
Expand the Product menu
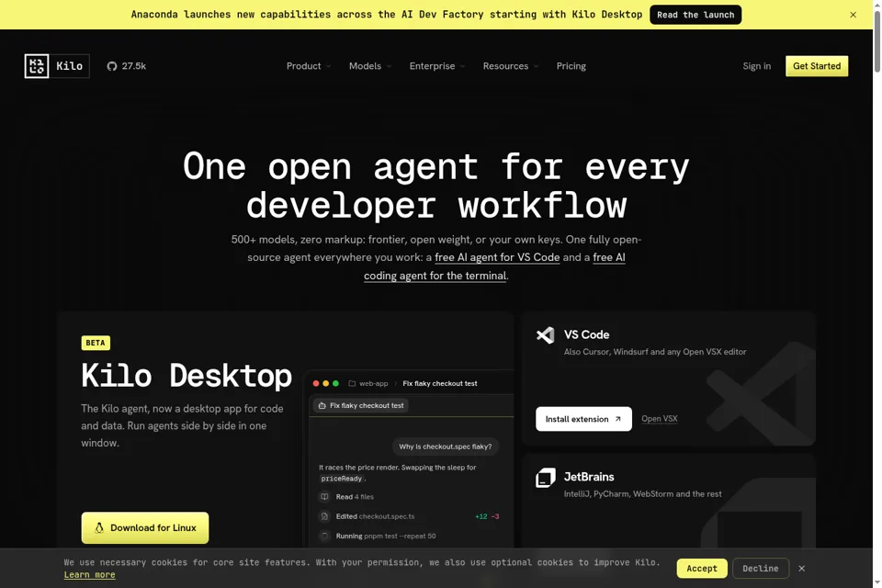tap(309, 66)
